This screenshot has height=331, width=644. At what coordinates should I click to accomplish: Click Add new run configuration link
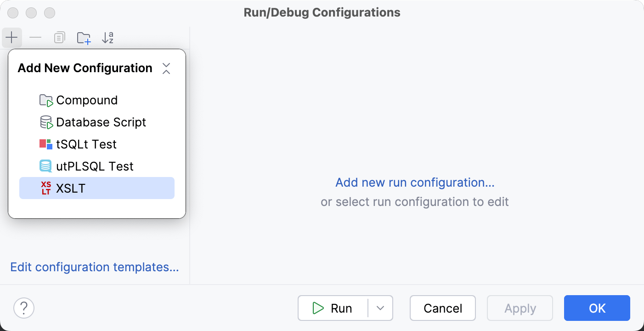point(414,183)
